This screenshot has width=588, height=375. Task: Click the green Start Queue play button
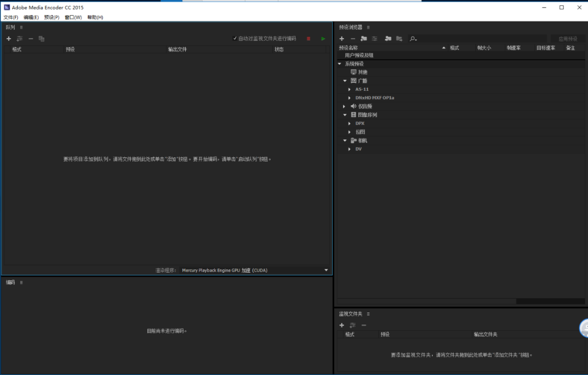(x=323, y=39)
